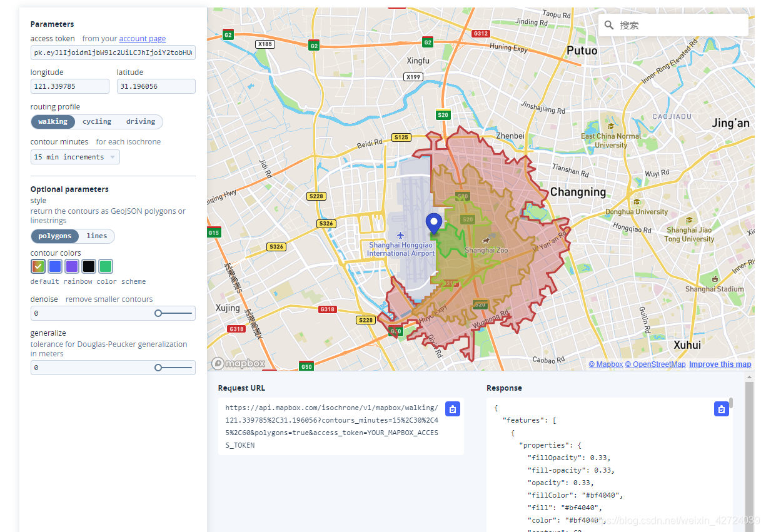Select the default rainbow color scheme swatch
This screenshot has width=766, height=532.
tap(38, 266)
